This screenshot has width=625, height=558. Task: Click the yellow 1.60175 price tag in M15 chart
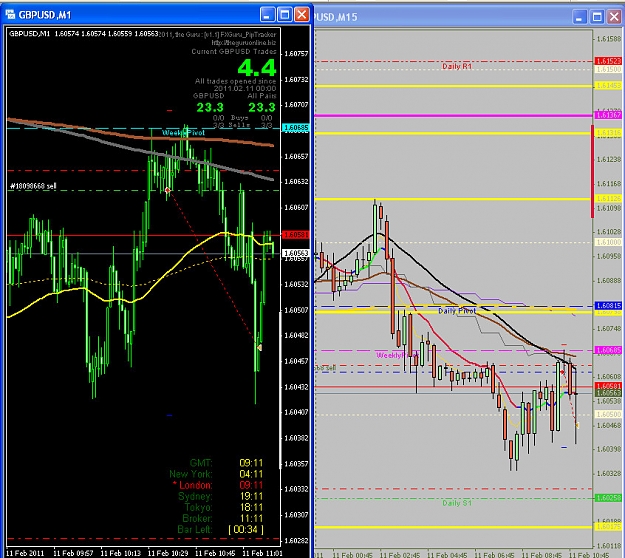click(608, 527)
